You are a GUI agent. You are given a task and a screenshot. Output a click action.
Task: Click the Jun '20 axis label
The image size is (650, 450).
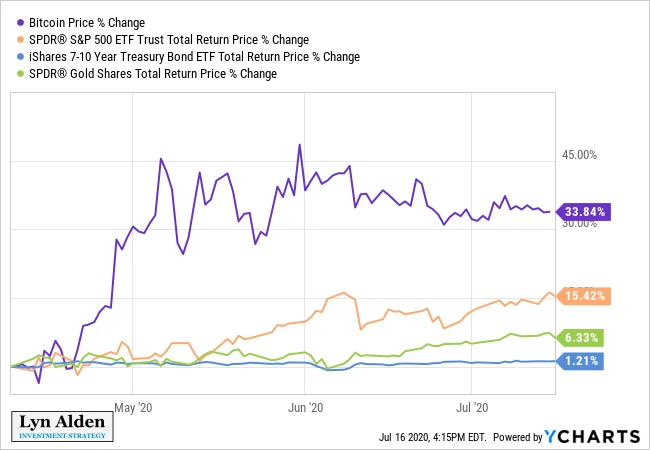(306, 408)
